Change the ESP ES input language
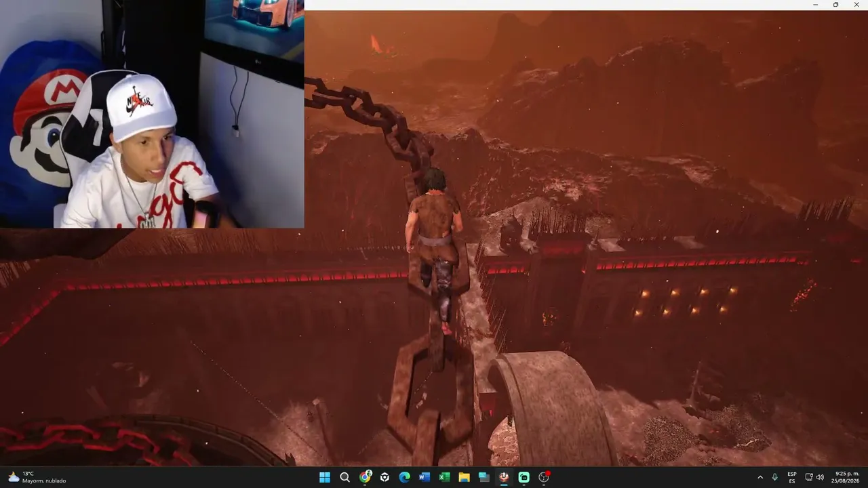This screenshot has width=868, height=488. [792, 477]
